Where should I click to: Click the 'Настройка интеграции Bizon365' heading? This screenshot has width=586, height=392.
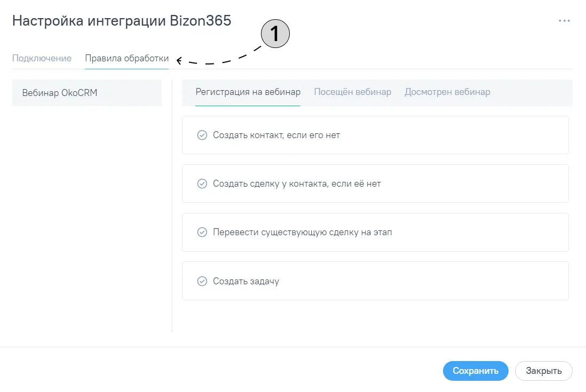pos(122,20)
